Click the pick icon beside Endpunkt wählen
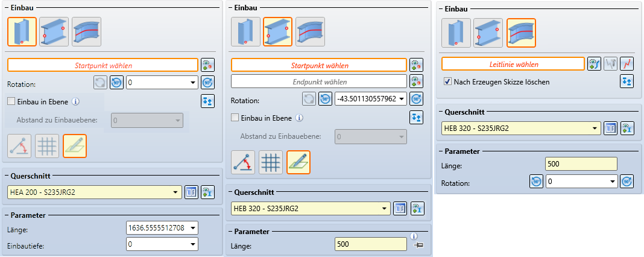The image size is (644, 257). 416,81
